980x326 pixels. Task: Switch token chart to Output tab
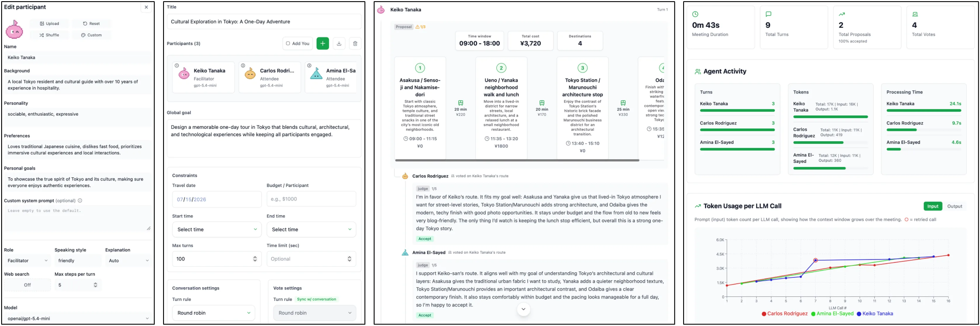[954, 206]
